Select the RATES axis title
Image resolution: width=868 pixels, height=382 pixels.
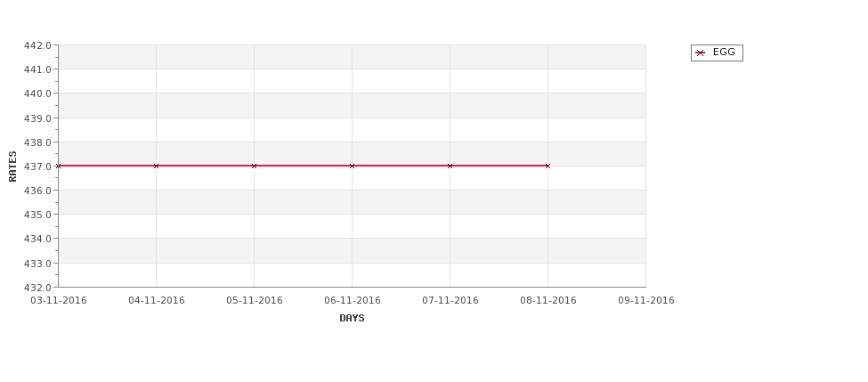coord(12,166)
